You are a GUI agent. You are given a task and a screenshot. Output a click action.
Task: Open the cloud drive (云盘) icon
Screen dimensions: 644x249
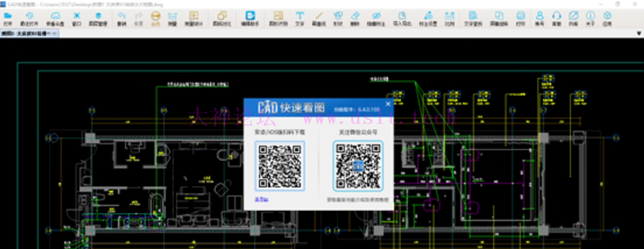point(55,18)
